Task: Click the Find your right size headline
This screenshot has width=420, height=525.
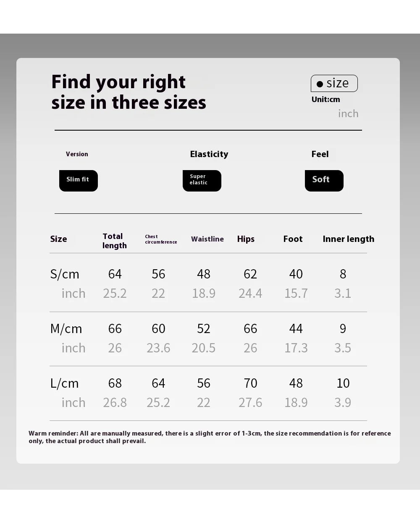Action: pyautogui.click(x=129, y=92)
